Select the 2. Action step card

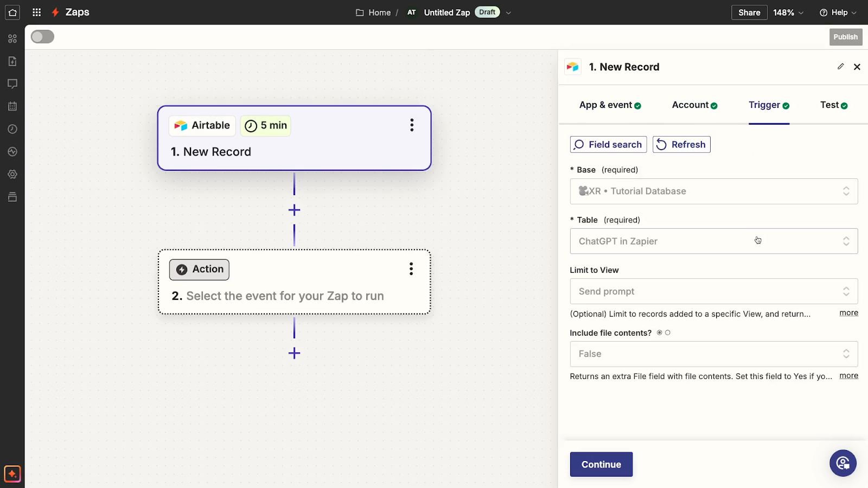tap(294, 282)
